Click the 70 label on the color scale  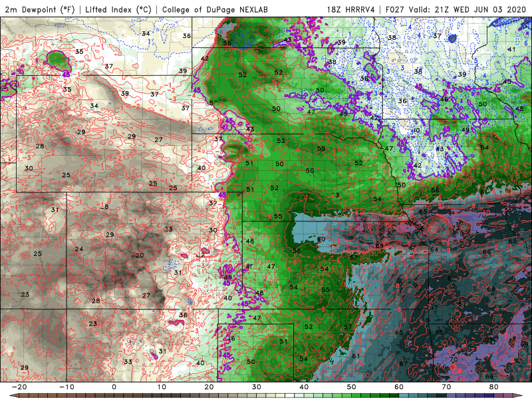coord(446,387)
